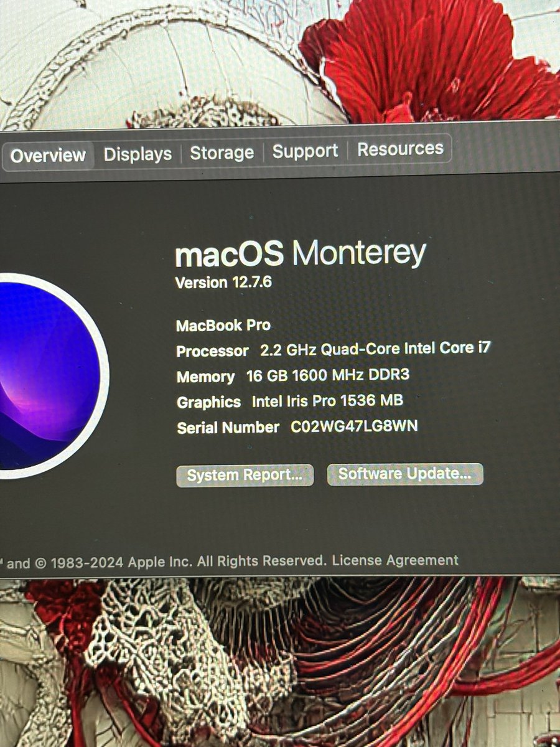Click the Memory label
Screen dimensions: 560x747
click(205, 377)
